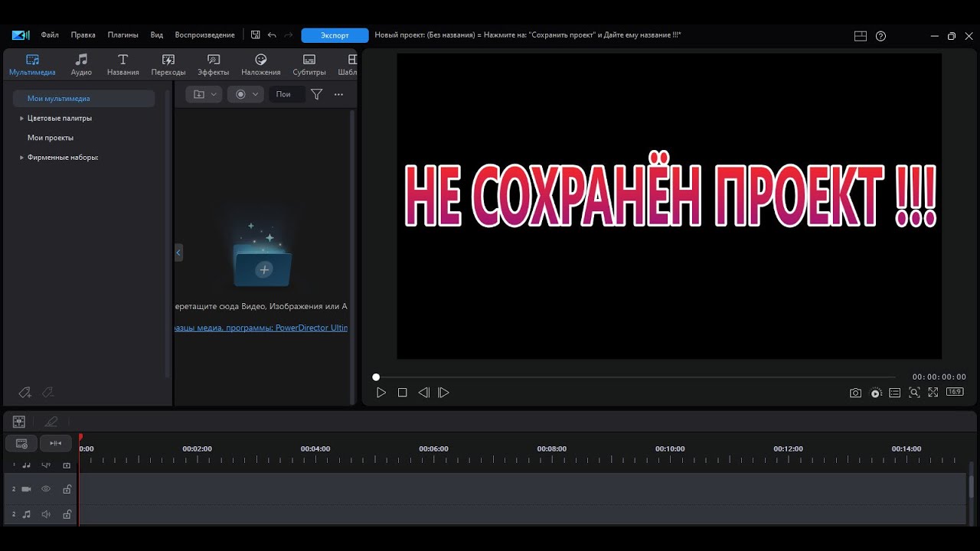Viewport: 980px width, 551px height.
Task: Expand the Фирменные наборы tree item
Action: point(21,158)
